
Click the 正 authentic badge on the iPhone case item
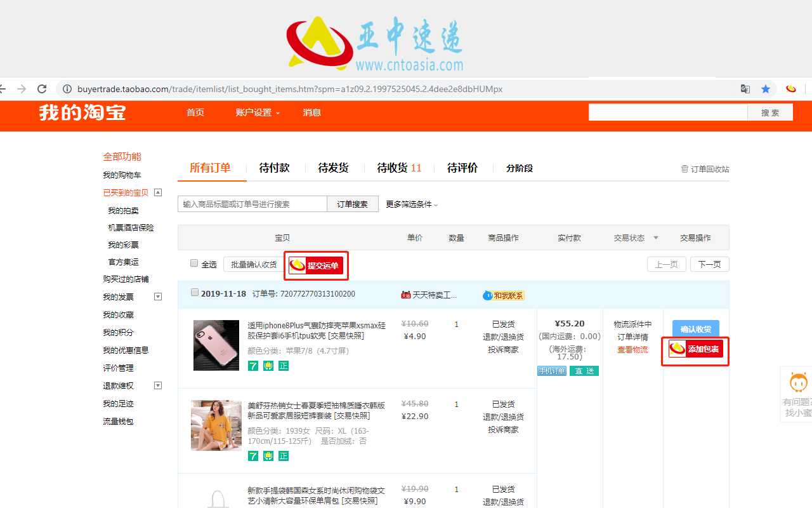pyautogui.click(x=284, y=366)
